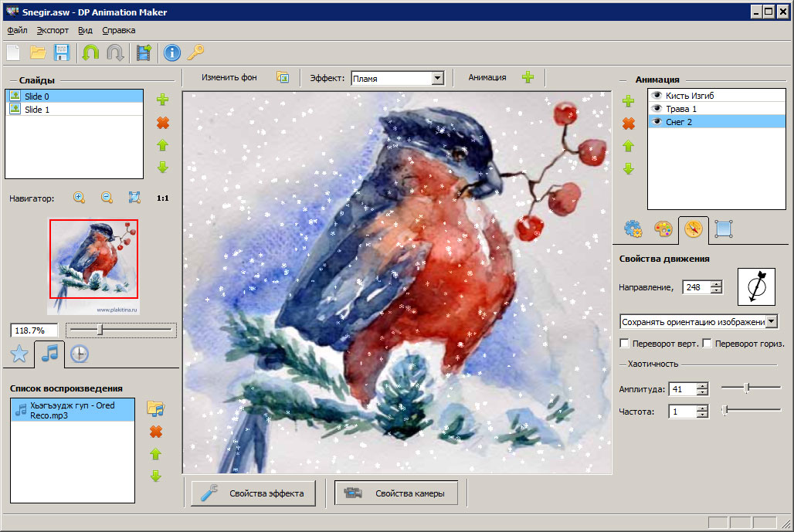This screenshot has height=532, width=794.
Task: Open the gears settings tab for the animation
Action: coord(633,229)
